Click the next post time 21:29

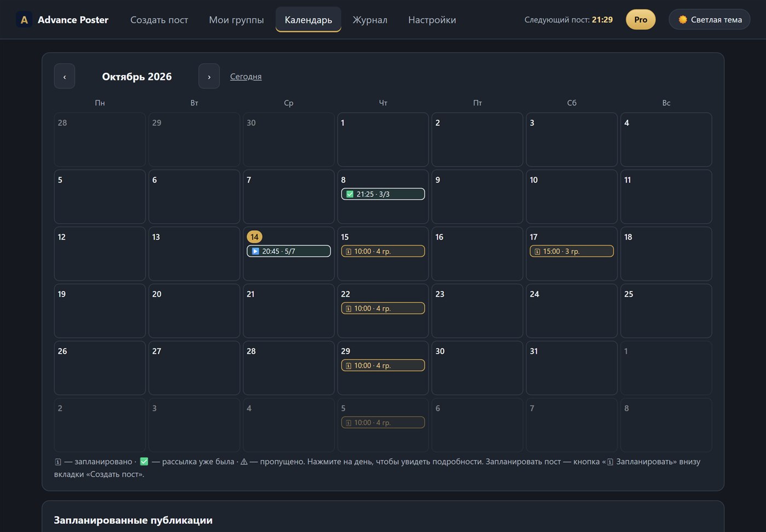click(x=602, y=20)
